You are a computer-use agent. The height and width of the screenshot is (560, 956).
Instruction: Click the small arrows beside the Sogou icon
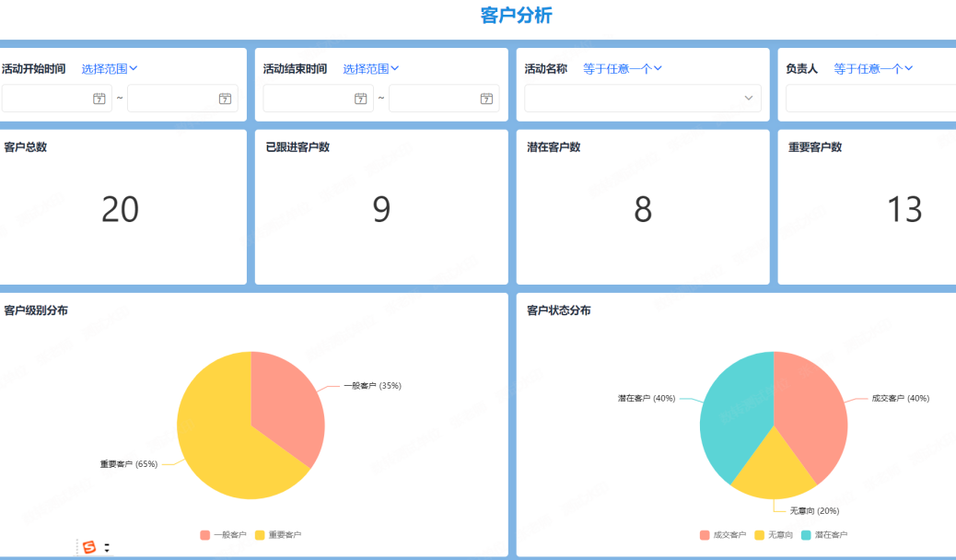[x=107, y=547]
